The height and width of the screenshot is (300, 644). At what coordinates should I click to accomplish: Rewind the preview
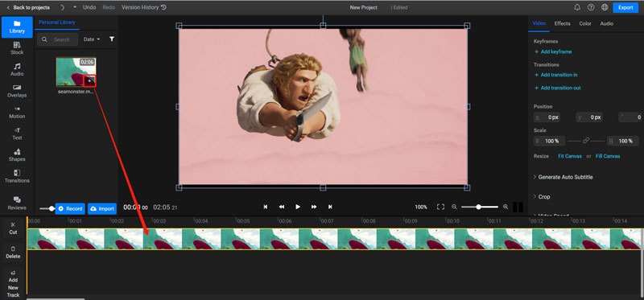(x=282, y=207)
